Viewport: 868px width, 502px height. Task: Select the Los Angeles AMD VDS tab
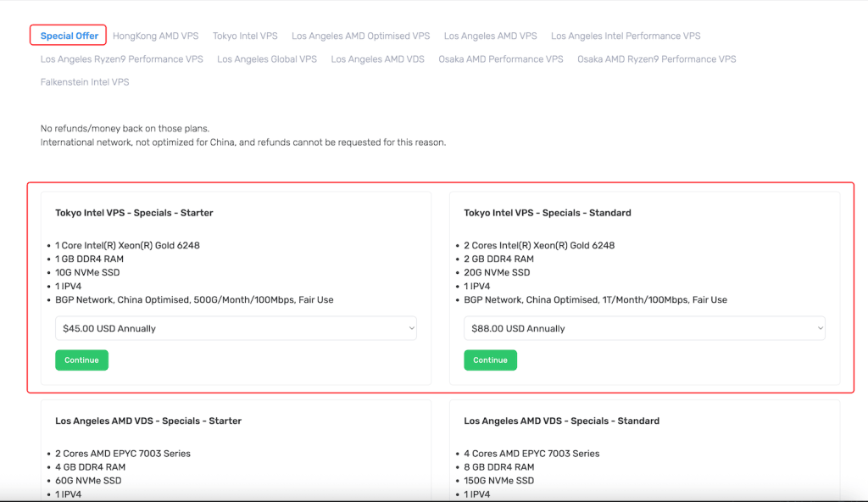[x=377, y=59]
